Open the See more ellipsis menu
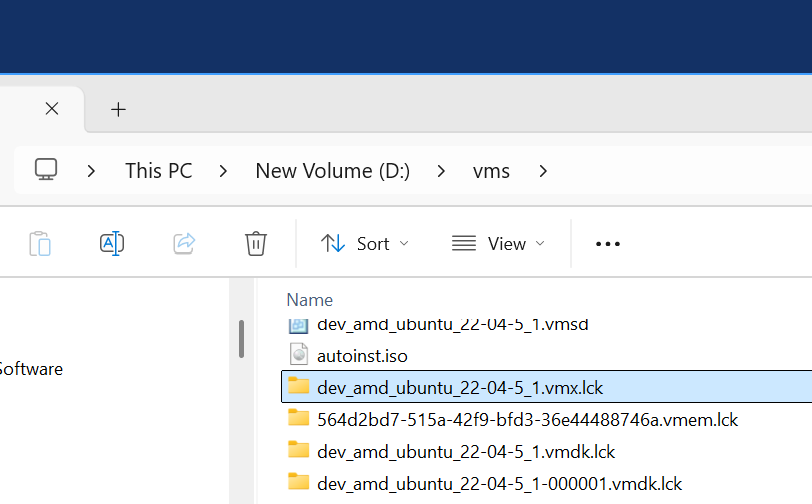812x504 pixels. [607, 243]
